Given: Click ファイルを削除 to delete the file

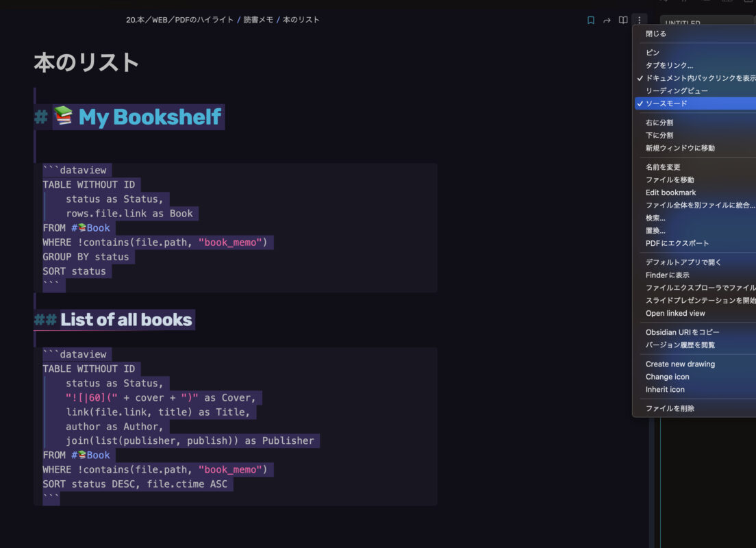Looking at the screenshot, I should [x=670, y=408].
